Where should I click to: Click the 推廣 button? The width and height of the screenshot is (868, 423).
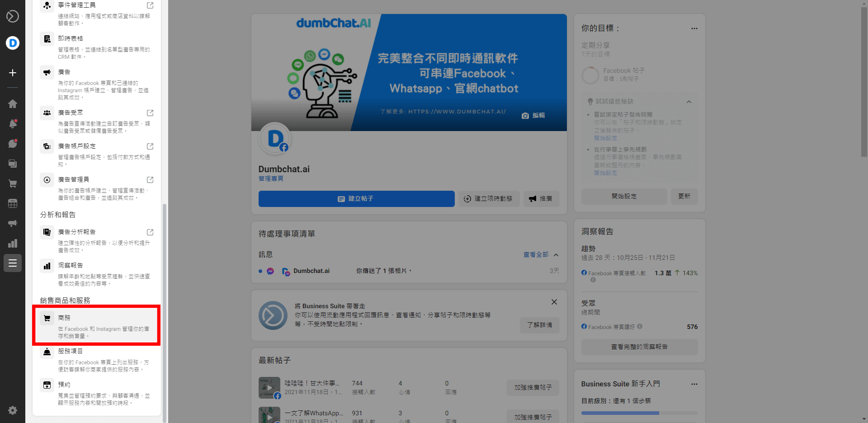[x=541, y=199]
